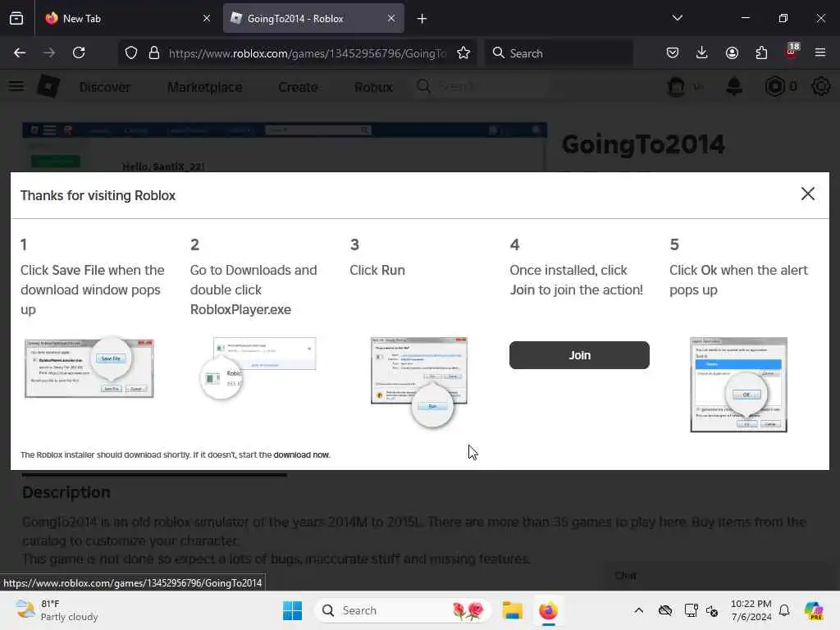The width and height of the screenshot is (840, 630).
Task: Click the OneDrive cloud tray icon
Action: click(664, 610)
